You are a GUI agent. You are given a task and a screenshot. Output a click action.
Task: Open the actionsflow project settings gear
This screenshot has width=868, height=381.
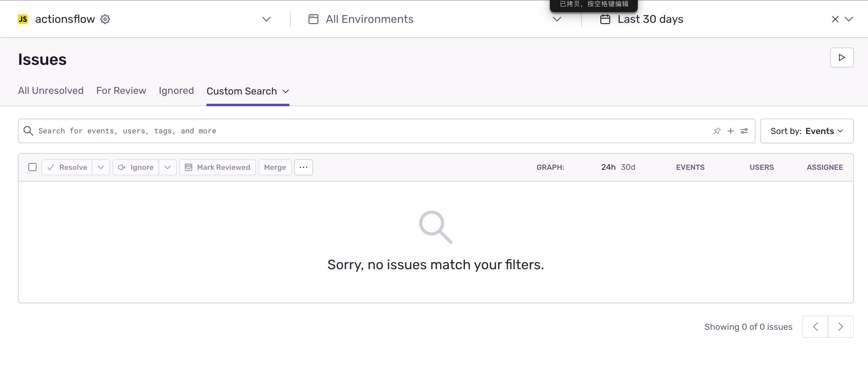click(x=105, y=19)
